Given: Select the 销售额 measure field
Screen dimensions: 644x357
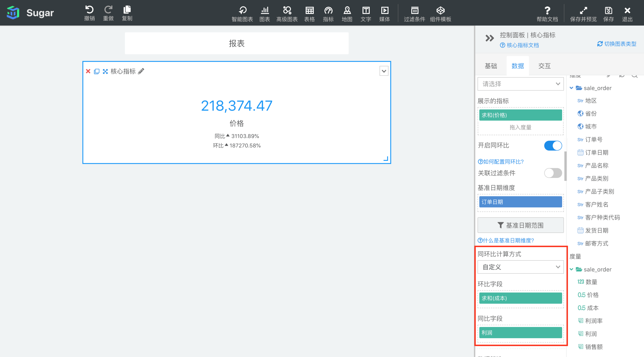Looking at the screenshot, I should pos(590,347).
